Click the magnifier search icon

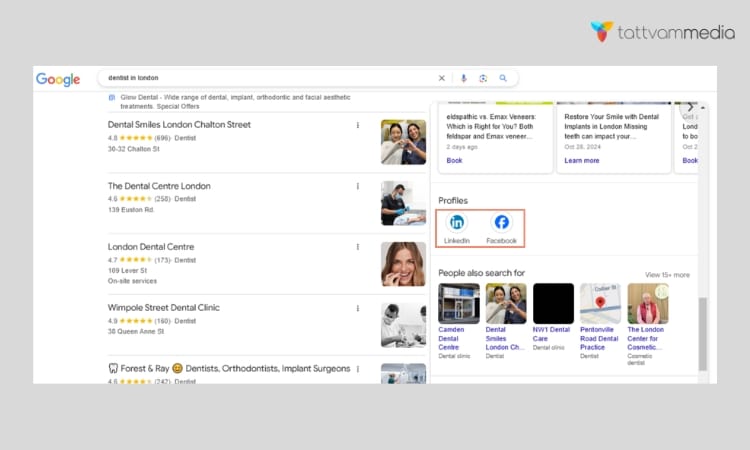click(503, 78)
